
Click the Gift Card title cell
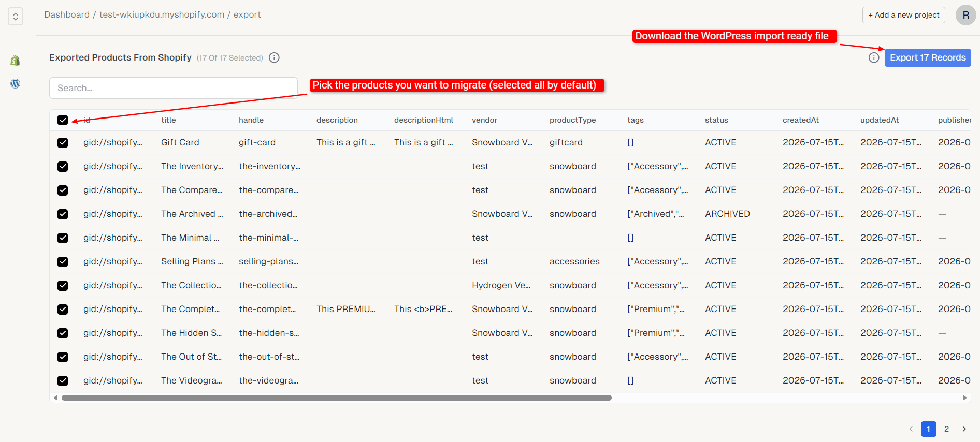coord(180,142)
